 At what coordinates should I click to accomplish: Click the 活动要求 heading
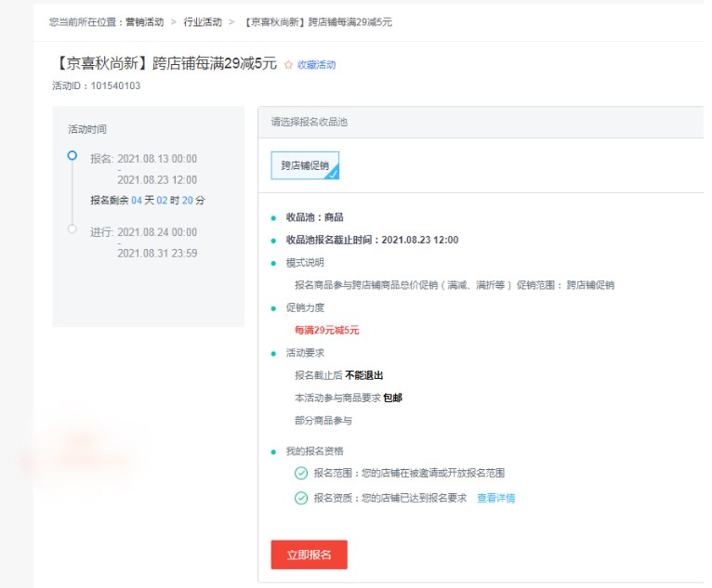[x=305, y=353]
